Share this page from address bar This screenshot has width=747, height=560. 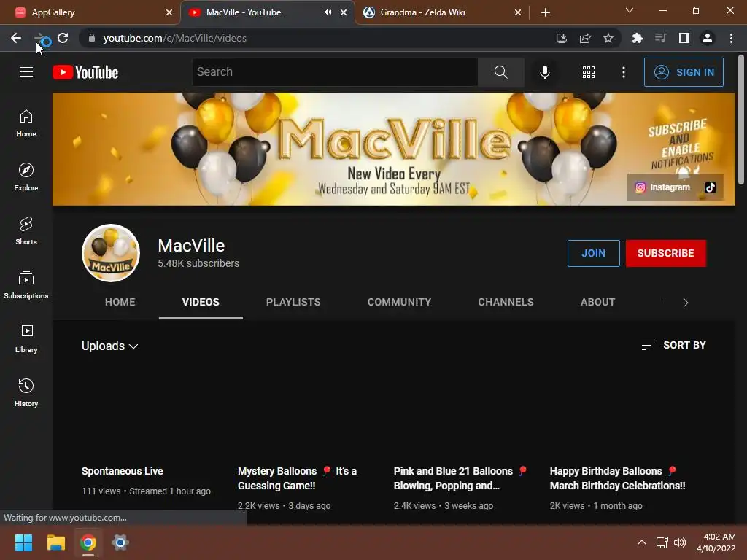tap(585, 38)
